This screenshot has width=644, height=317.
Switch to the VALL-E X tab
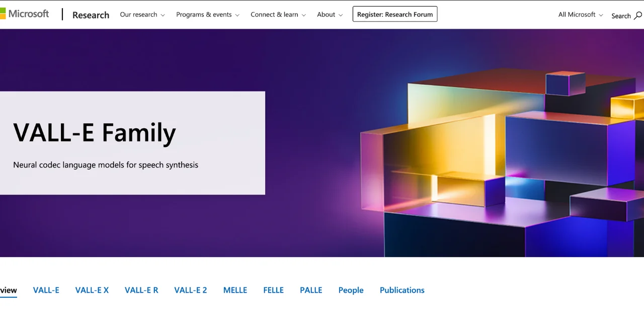point(92,290)
